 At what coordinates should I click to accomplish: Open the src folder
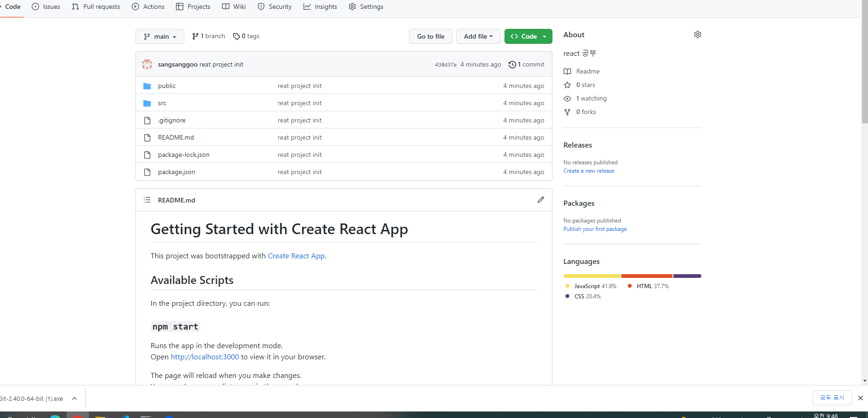pos(162,103)
